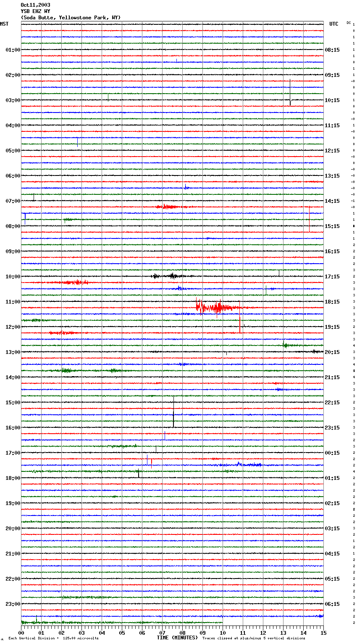Click the '04:15' UTC time label

[x=332, y=554]
